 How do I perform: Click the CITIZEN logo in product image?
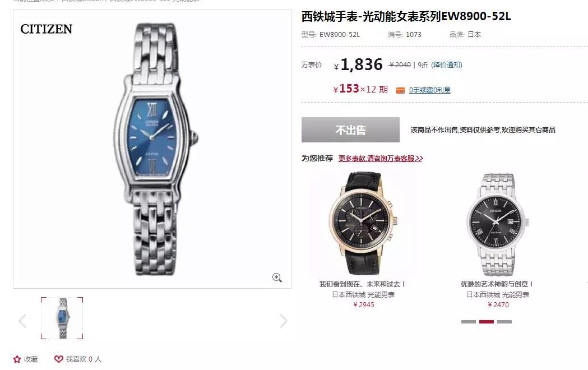(x=46, y=29)
